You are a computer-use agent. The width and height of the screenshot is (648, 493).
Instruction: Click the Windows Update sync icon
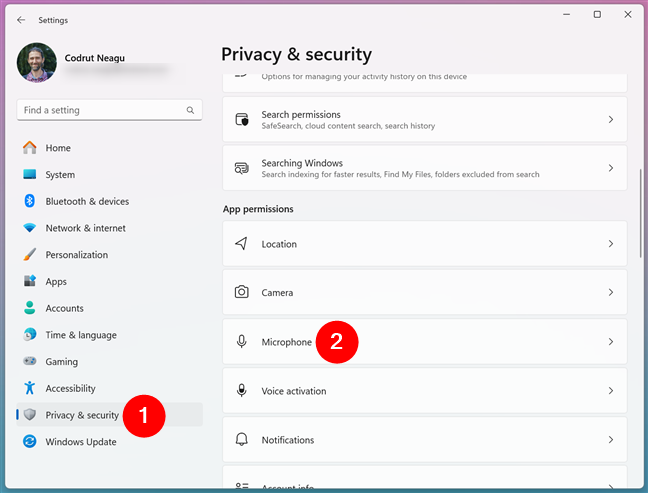(29, 441)
